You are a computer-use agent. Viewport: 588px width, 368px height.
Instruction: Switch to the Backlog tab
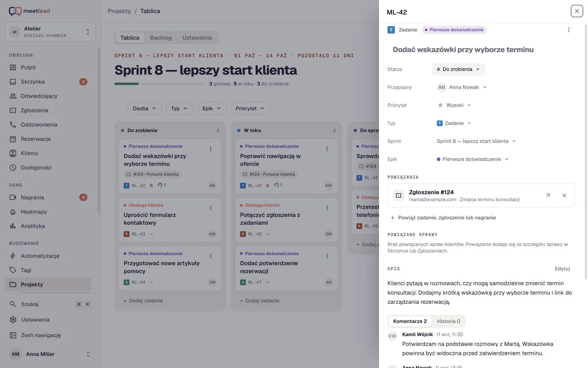pyautogui.click(x=161, y=38)
